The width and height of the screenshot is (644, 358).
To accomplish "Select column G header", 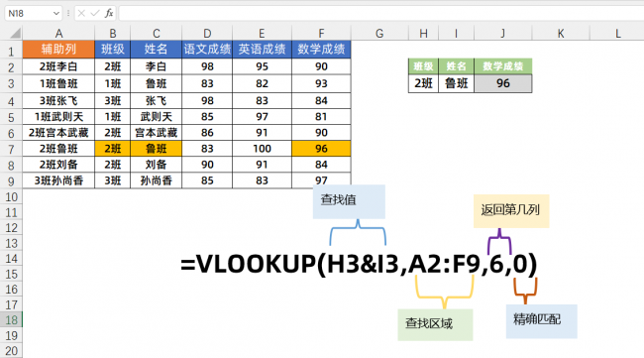I will pos(379,34).
